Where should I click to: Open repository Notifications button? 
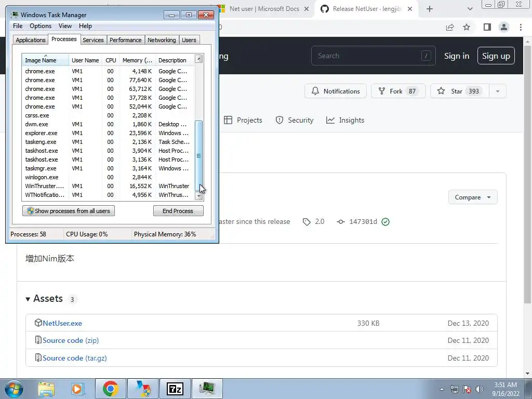[x=335, y=91]
